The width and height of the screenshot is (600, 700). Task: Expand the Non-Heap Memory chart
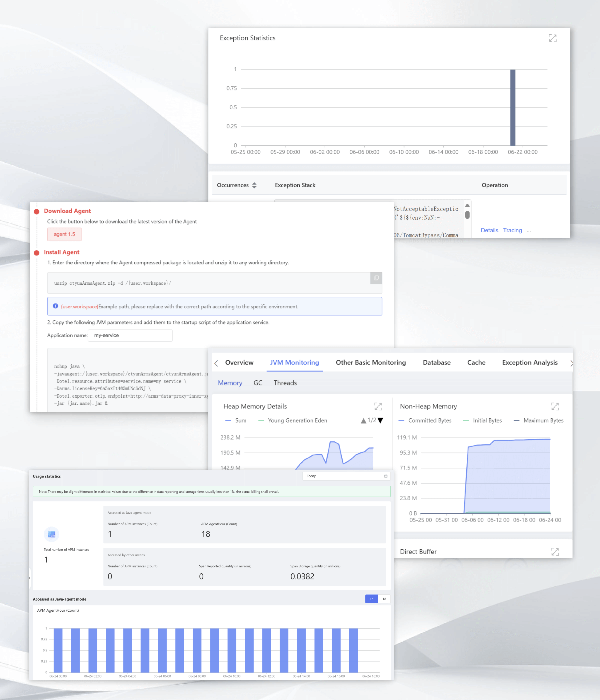coord(555,406)
